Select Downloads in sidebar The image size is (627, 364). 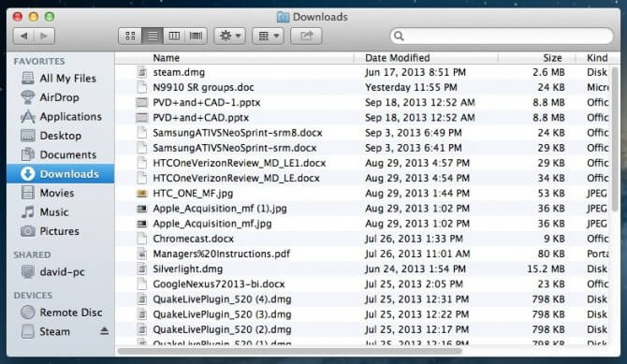tap(60, 174)
